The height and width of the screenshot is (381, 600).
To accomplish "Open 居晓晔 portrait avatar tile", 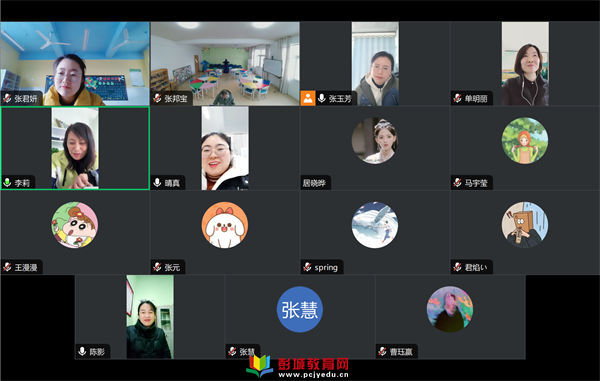I will pos(375,141).
